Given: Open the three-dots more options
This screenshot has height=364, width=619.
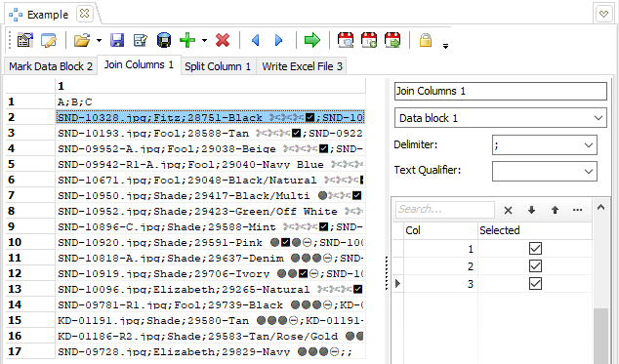Looking at the screenshot, I should pos(578,210).
